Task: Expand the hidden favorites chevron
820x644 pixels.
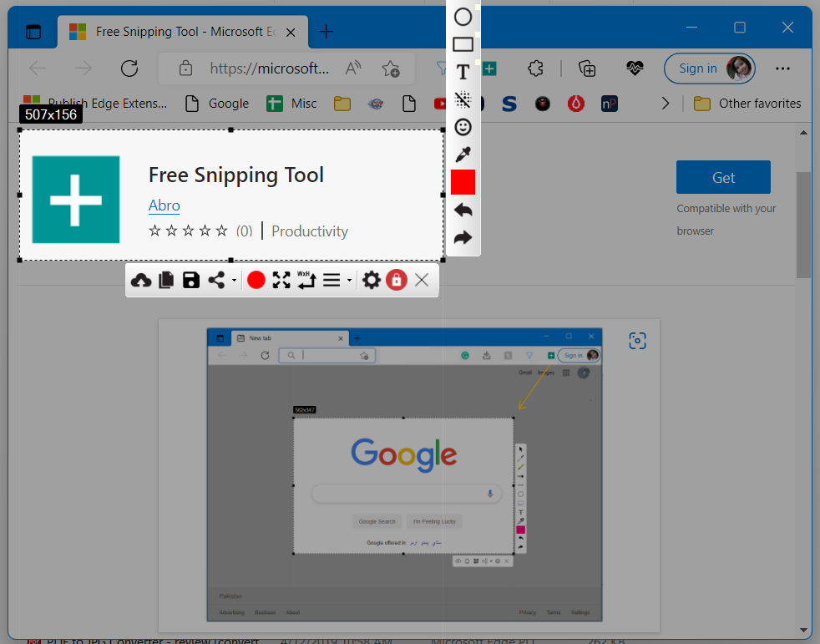Action: pos(666,103)
